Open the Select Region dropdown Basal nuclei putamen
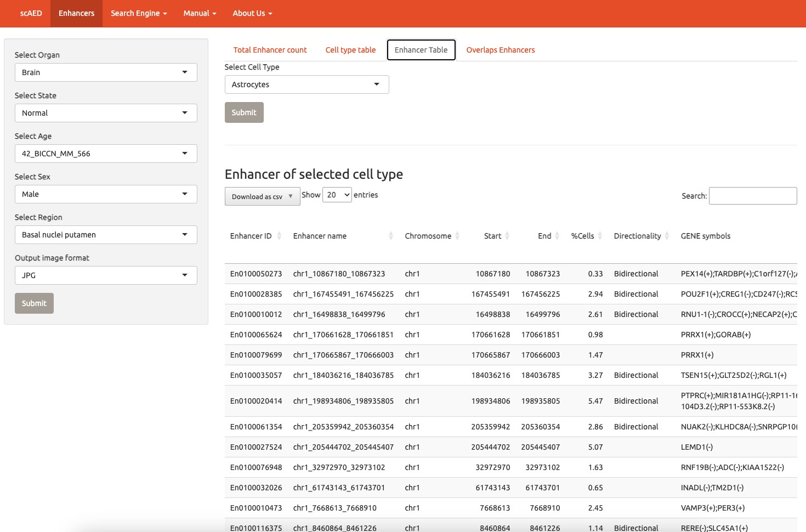This screenshot has width=806, height=532. point(106,235)
